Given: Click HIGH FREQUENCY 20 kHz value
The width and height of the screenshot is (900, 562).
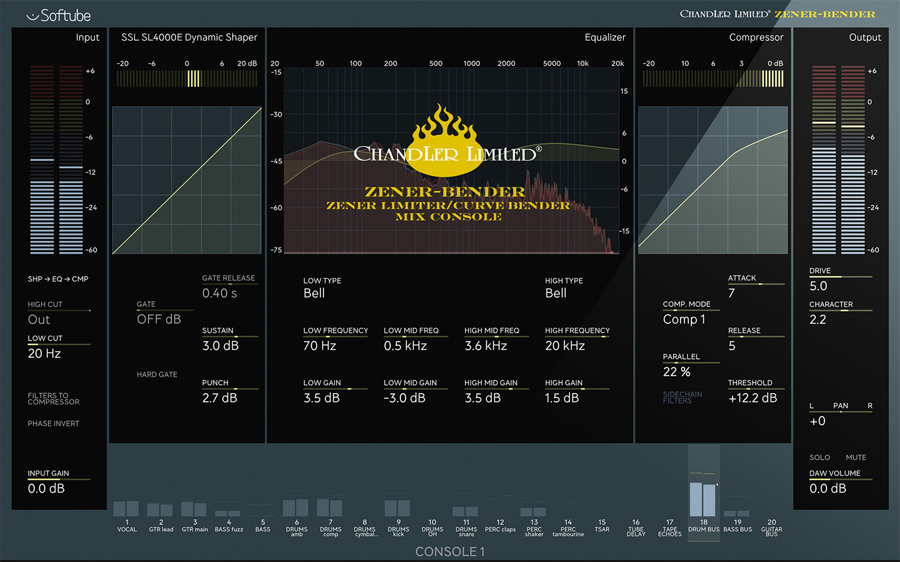Looking at the screenshot, I should click(565, 346).
